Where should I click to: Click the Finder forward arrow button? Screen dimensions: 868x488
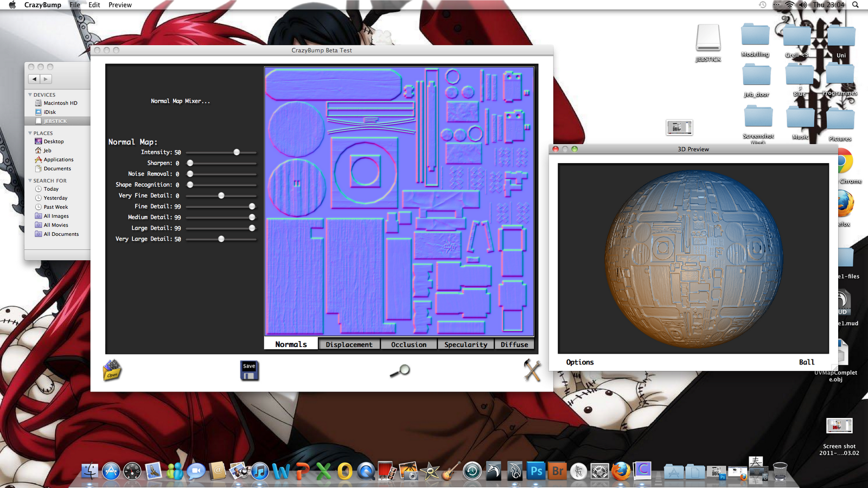pyautogui.click(x=46, y=79)
